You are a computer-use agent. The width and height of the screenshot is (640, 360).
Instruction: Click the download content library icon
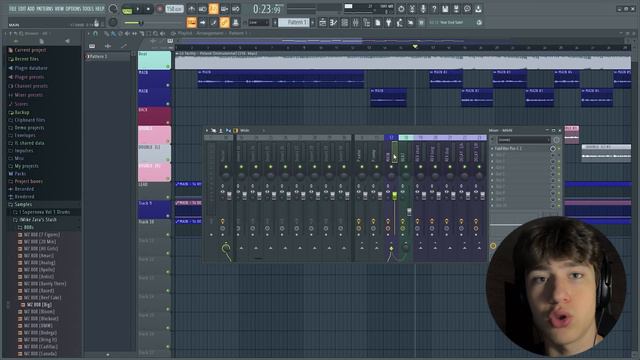[478, 9]
